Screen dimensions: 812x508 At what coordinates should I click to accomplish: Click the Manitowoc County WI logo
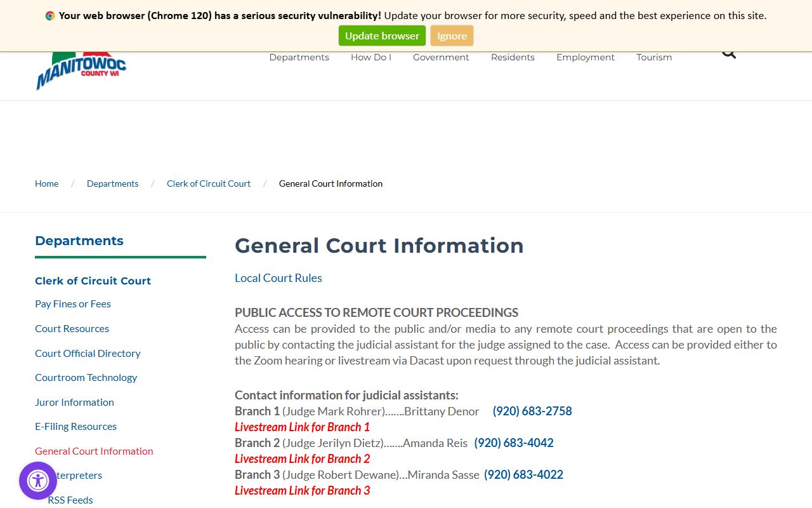pyautogui.click(x=81, y=70)
